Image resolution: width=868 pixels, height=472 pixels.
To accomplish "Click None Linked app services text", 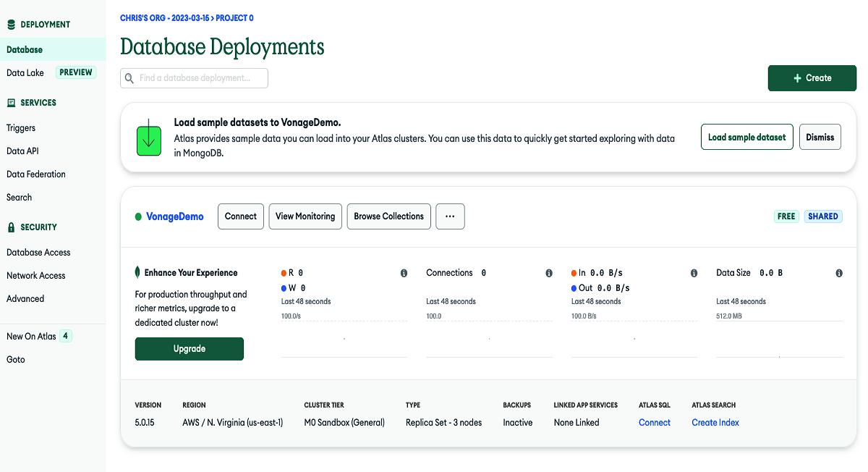I will click(576, 423).
